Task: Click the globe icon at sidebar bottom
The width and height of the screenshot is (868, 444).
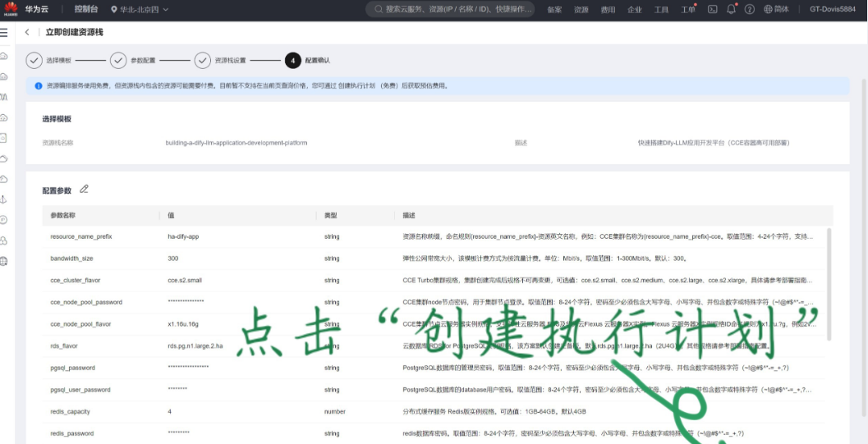Action: pyautogui.click(x=4, y=261)
